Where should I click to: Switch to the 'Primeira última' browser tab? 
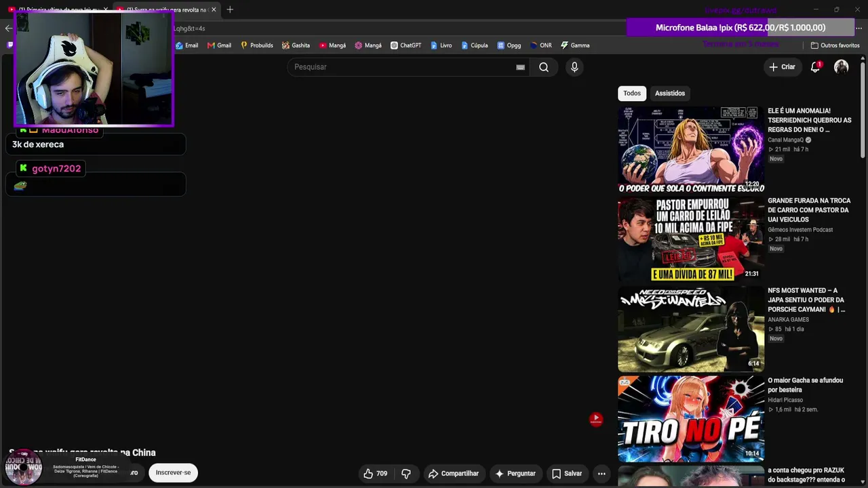[x=58, y=9]
